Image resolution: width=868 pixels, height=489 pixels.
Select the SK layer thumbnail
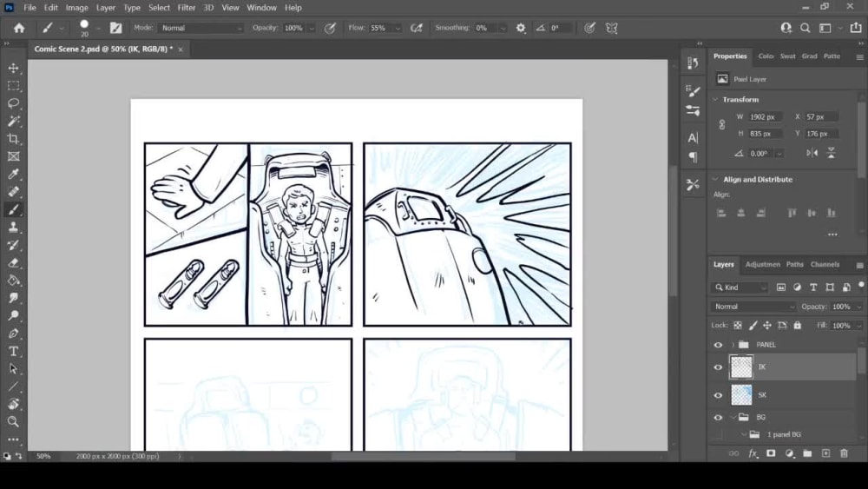tap(741, 395)
